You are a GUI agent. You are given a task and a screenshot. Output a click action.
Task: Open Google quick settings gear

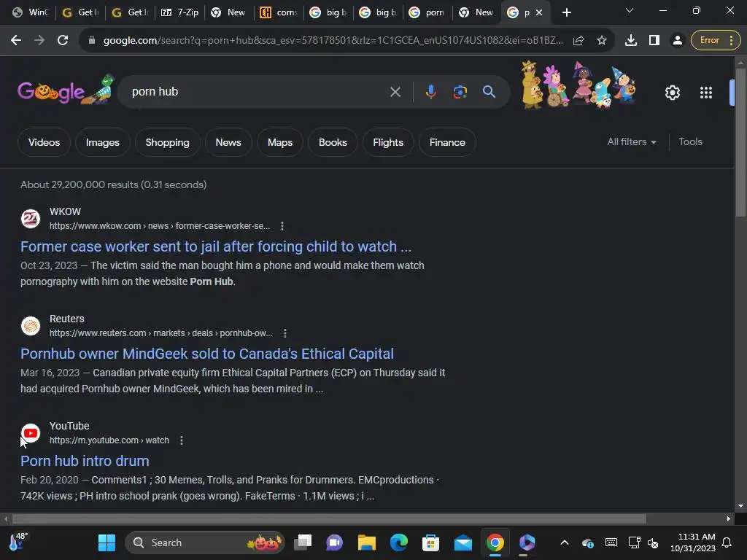coord(672,93)
